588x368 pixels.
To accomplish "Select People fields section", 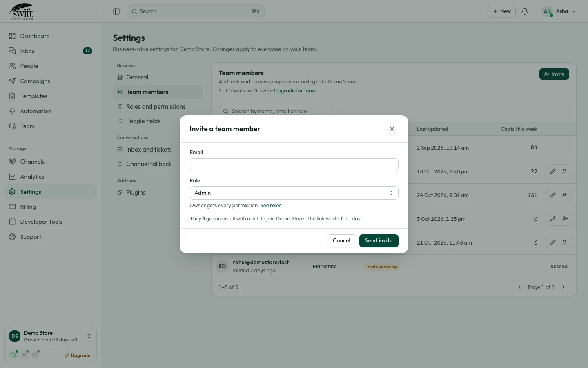I will (x=158, y=121).
